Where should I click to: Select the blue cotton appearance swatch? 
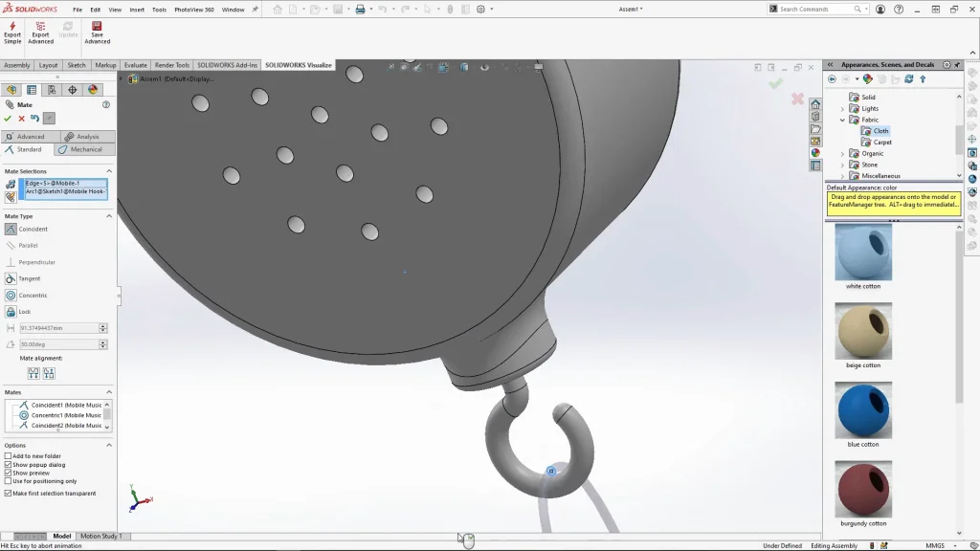863,410
